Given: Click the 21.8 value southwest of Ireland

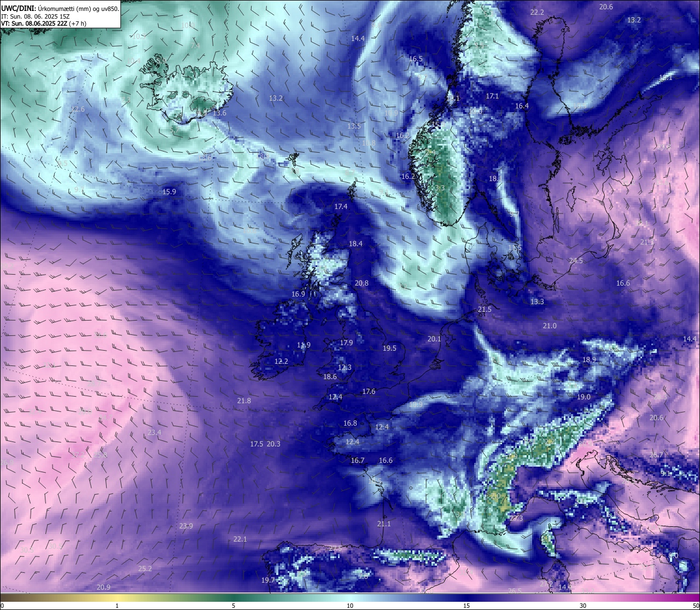Looking at the screenshot, I should (244, 400).
